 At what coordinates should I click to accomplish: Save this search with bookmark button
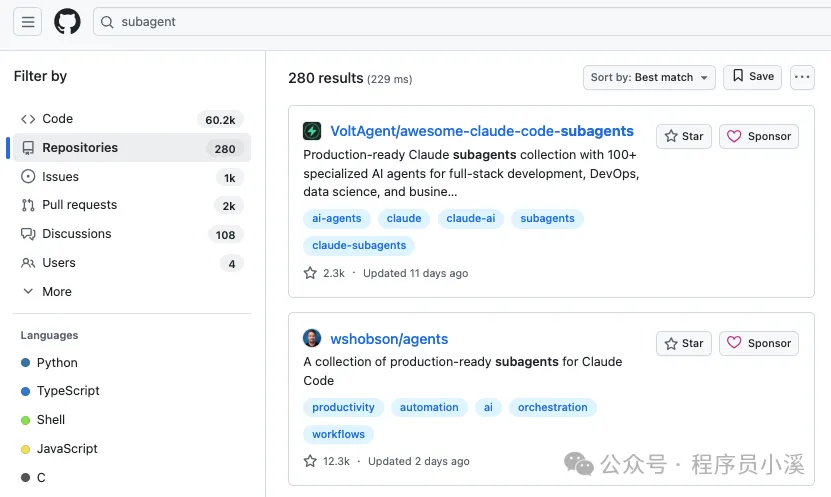point(752,77)
